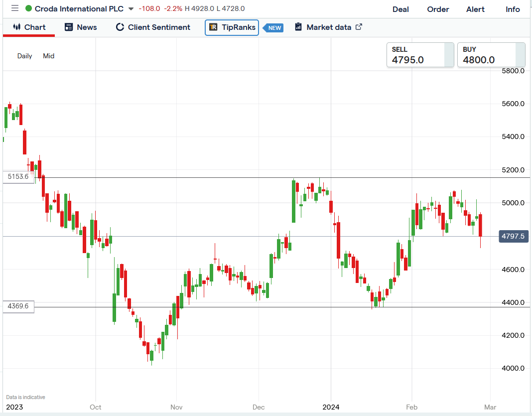
Task: Click the 2024 date axis label
Action: pyautogui.click(x=331, y=407)
